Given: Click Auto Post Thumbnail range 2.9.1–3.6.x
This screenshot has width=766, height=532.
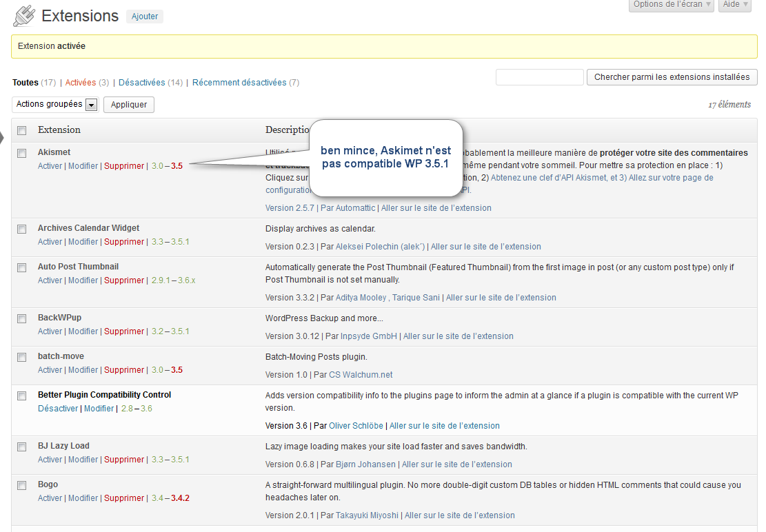Looking at the screenshot, I should pyautogui.click(x=174, y=280).
